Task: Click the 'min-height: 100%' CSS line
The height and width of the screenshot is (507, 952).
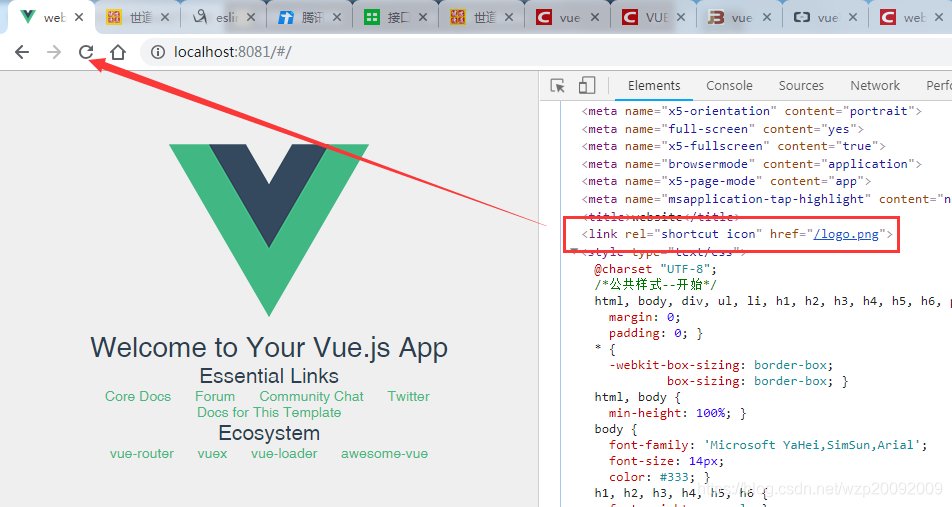Action: [x=678, y=413]
